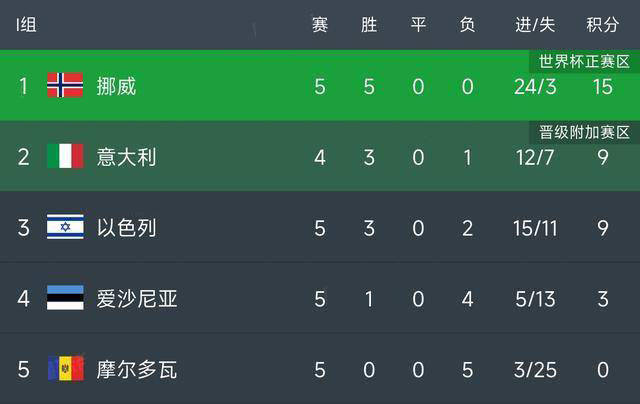Select the 爱沙尼亚 team name

pyautogui.click(x=137, y=299)
